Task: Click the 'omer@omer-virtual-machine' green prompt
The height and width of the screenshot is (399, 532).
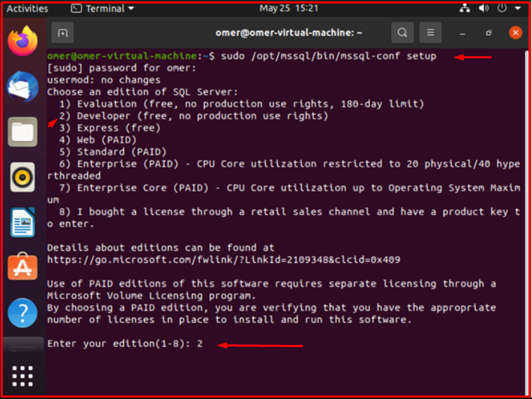Action: tap(122, 55)
